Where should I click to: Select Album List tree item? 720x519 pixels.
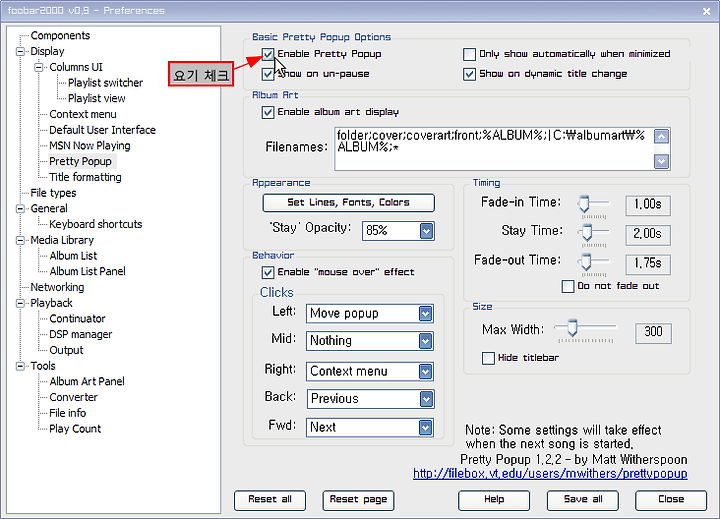pos(73,256)
